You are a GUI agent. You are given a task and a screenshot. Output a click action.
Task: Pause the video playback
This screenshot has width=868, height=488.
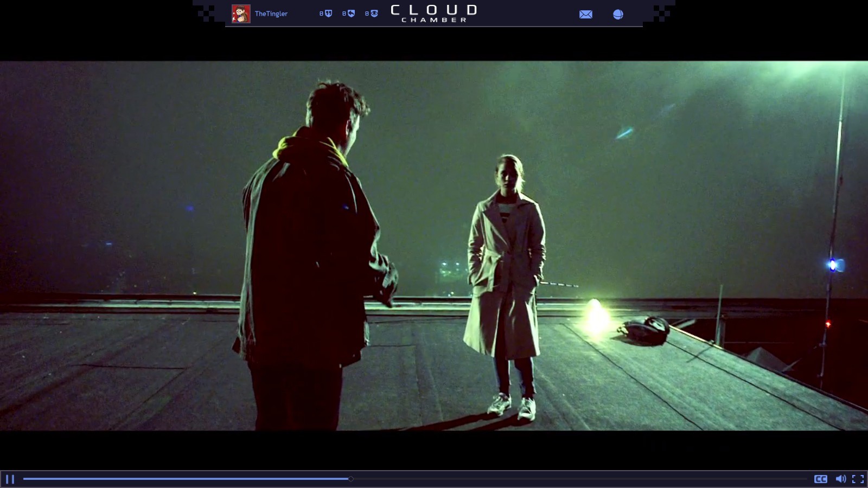[10, 479]
